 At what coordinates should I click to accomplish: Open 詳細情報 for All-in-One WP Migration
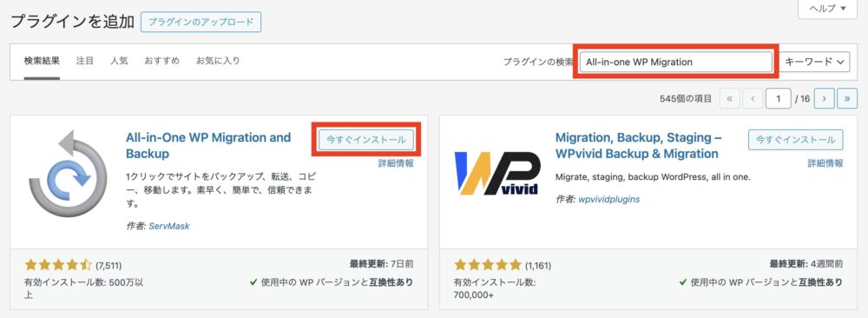(396, 163)
